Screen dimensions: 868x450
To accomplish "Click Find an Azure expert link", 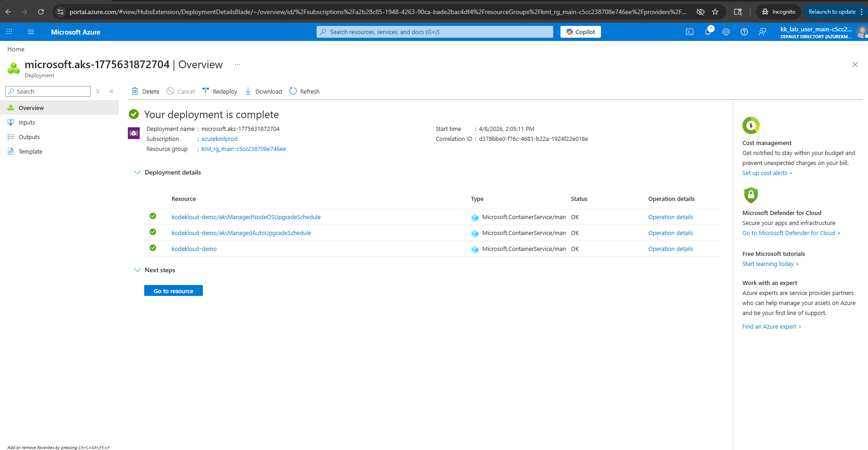I will click(x=772, y=327).
